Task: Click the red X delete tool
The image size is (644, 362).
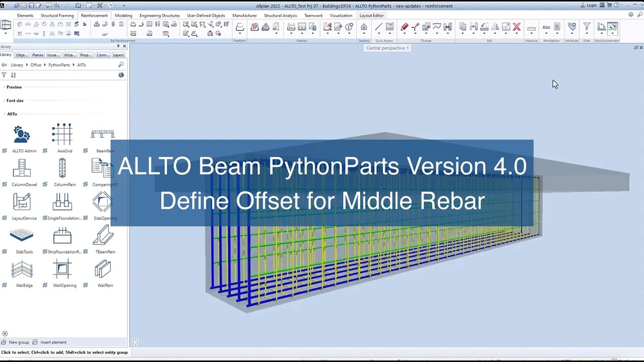Action: pos(517,27)
